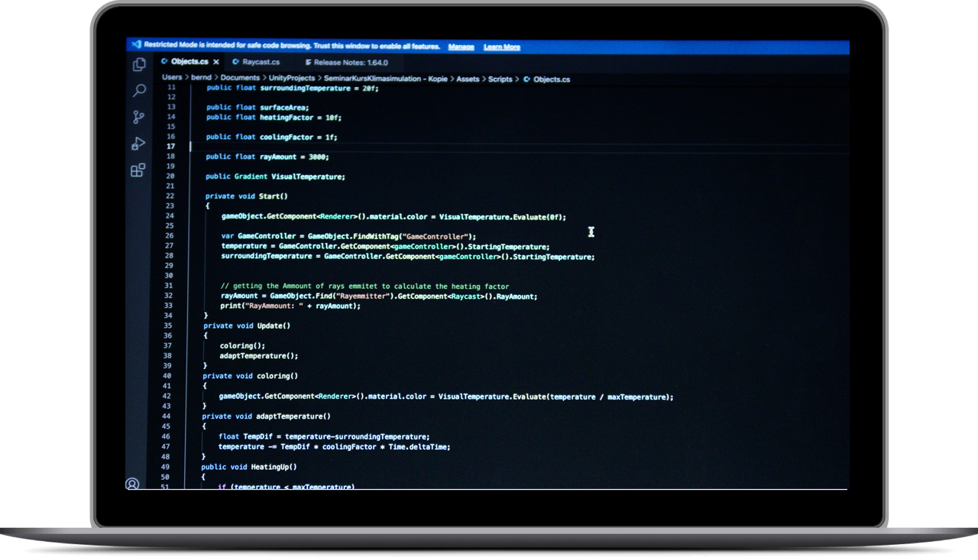Click 'coloring();' call on line 37

click(x=242, y=345)
